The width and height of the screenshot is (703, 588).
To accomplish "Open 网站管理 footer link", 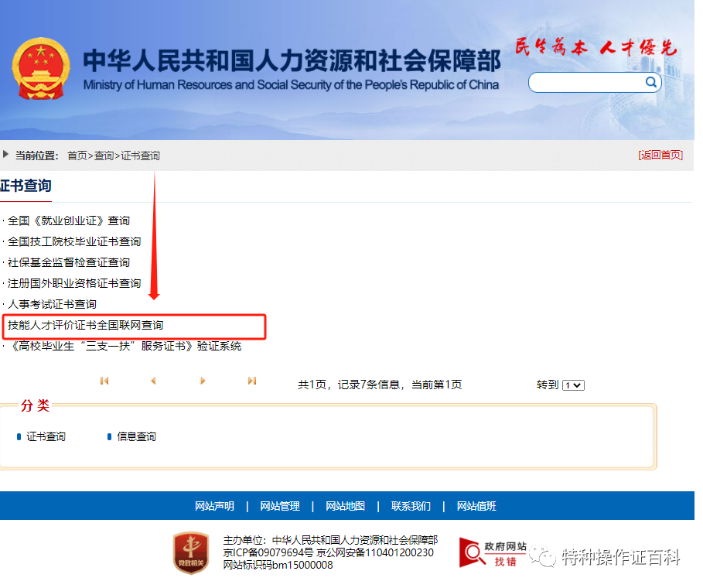I will point(280,506).
